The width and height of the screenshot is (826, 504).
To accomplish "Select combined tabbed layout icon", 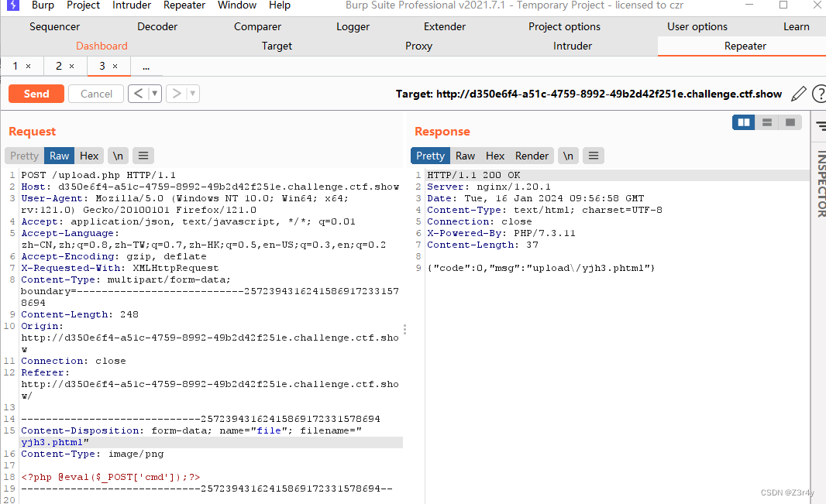I will [x=790, y=122].
